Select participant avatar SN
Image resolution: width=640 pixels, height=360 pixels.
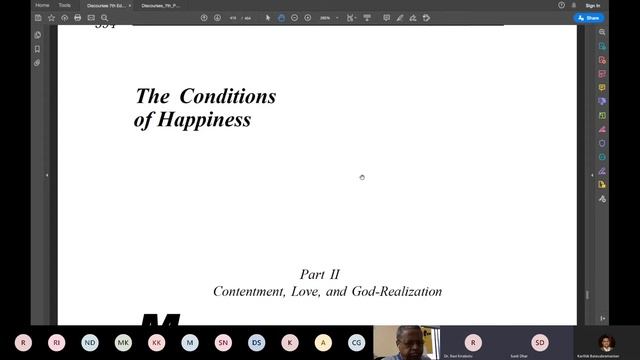[x=223, y=343]
